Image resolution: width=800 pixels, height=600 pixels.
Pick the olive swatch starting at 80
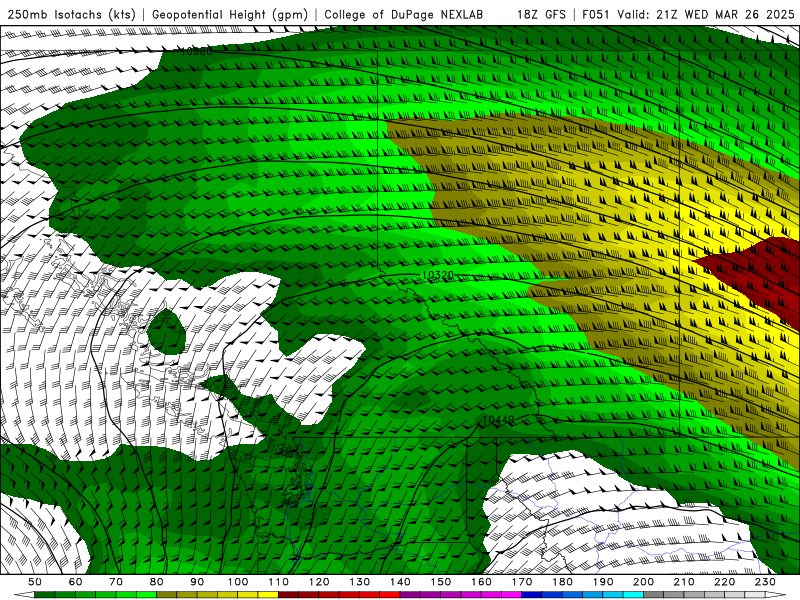(x=167, y=595)
